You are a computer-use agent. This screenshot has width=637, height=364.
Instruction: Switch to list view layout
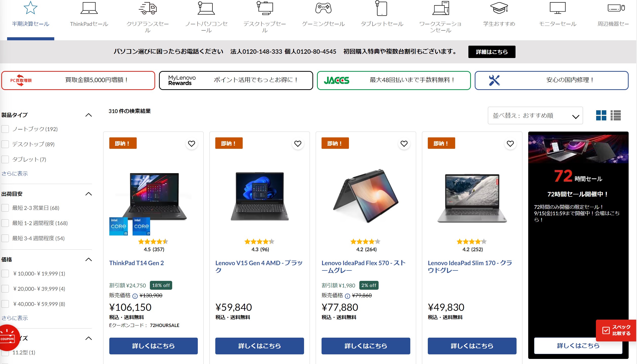point(615,115)
